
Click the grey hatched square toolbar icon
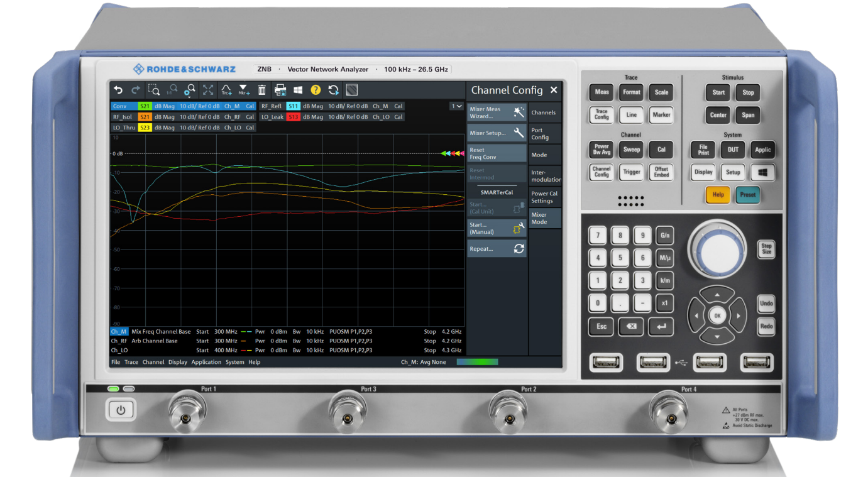(352, 90)
